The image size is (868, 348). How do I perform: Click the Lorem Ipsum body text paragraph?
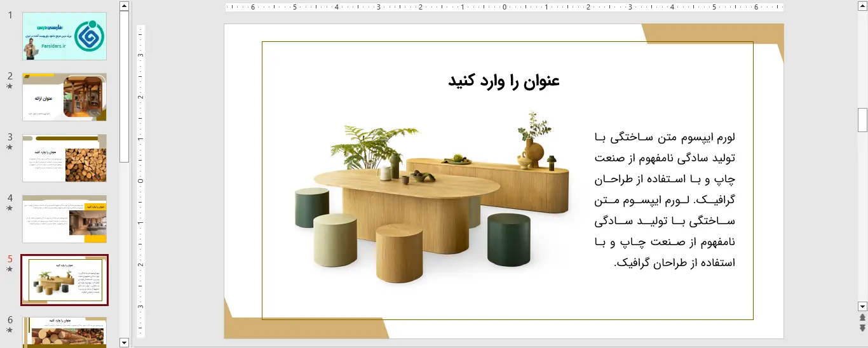[664, 199]
